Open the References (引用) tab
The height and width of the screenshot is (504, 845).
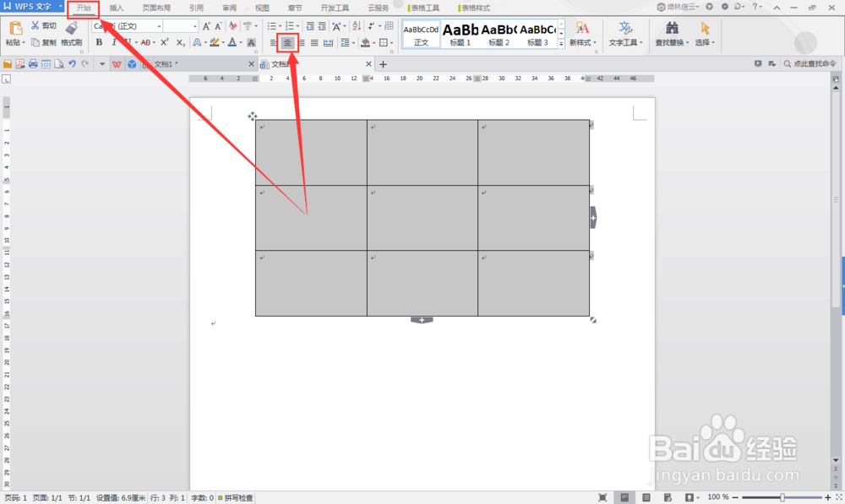[x=196, y=8]
